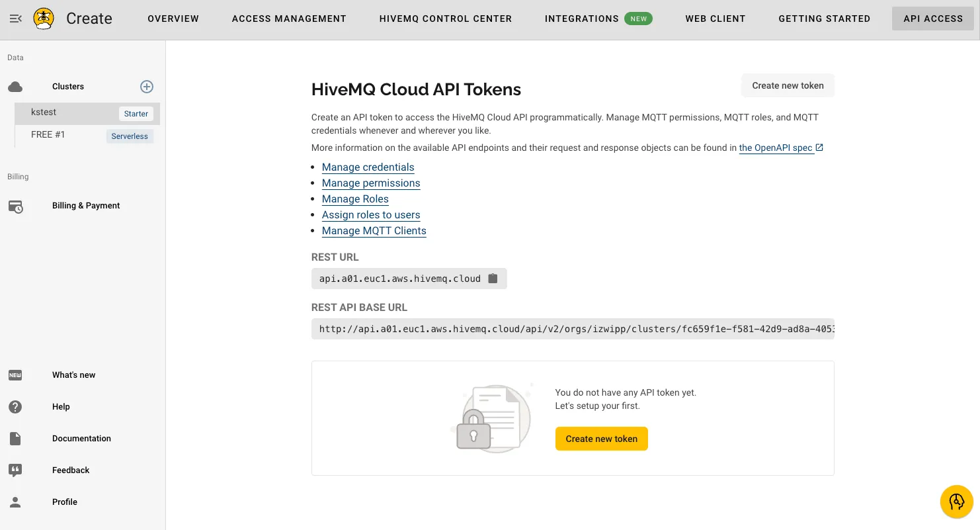The width and height of the screenshot is (980, 530).
Task: Click the Feedback speech bubble icon
Action: (15, 470)
